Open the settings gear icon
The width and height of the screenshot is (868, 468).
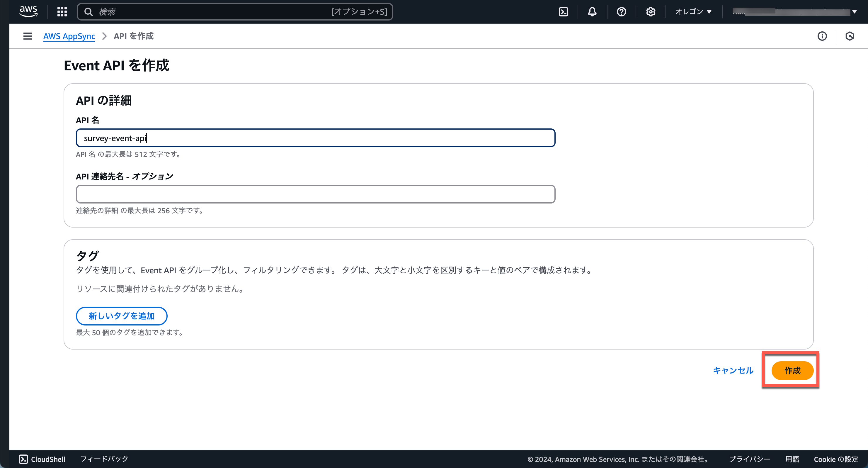point(650,12)
